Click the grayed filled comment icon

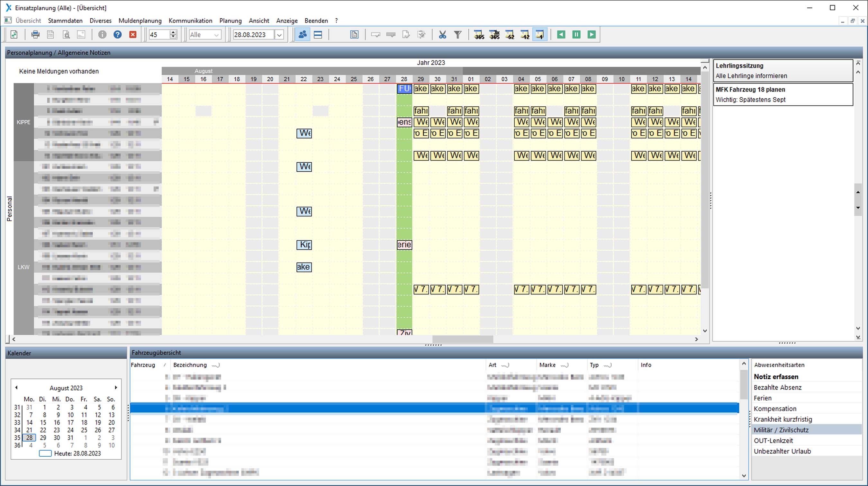[x=391, y=34]
